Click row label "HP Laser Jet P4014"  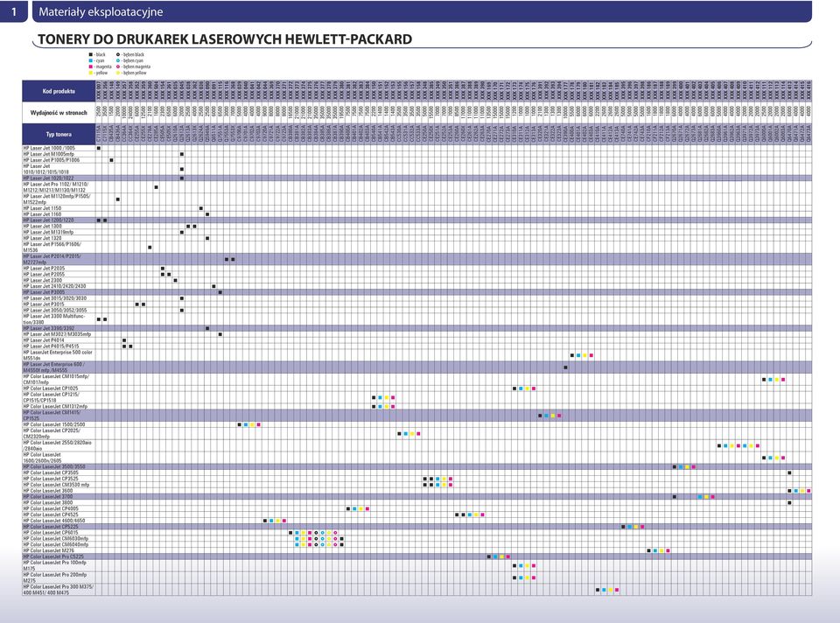44,339
